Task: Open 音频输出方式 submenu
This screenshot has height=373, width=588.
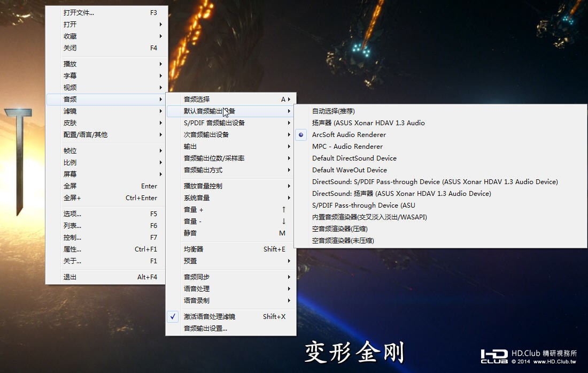Action: (x=230, y=170)
